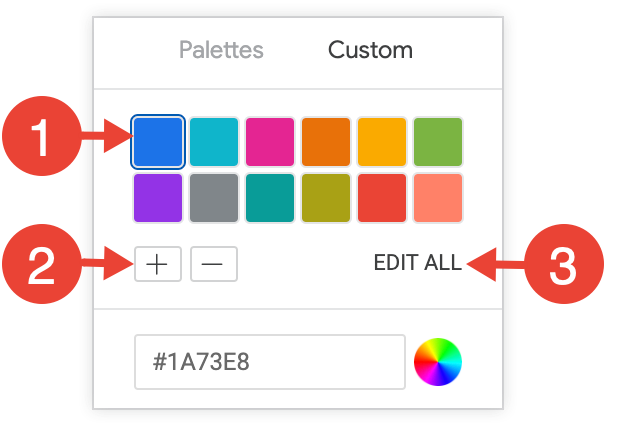Screen dimensions: 622x426
Task: Open the rainbow color wheel picker
Action: tap(438, 362)
